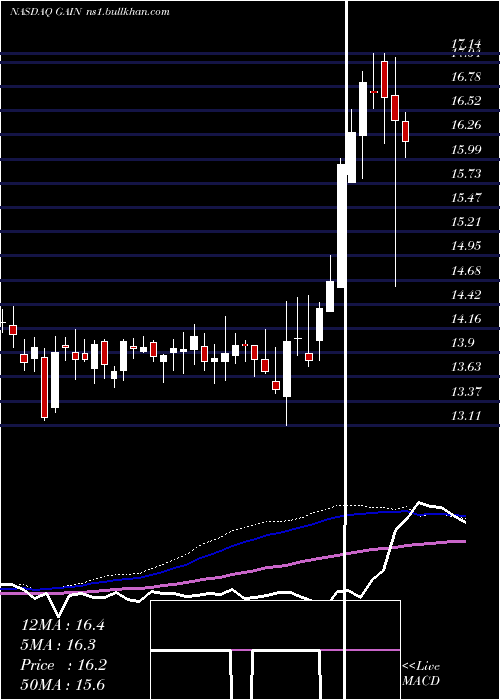Viewport: 500px width, 700px height.
Task: Click the 14.42 price axis label
Action: (466, 295)
